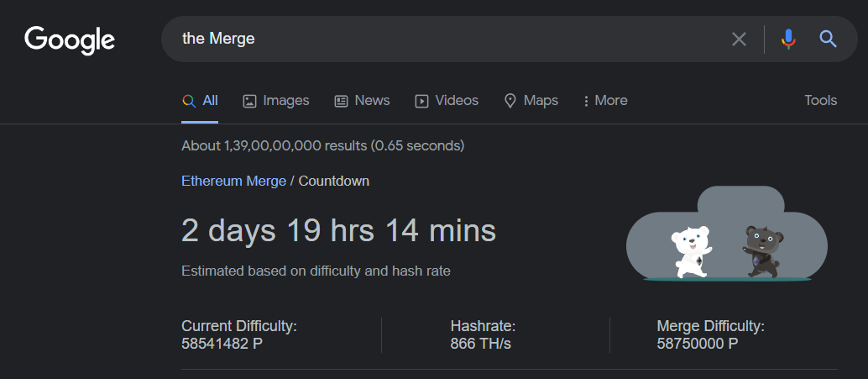This screenshot has width=868, height=379.
Task: Clear the search box with X icon
Action: (739, 39)
